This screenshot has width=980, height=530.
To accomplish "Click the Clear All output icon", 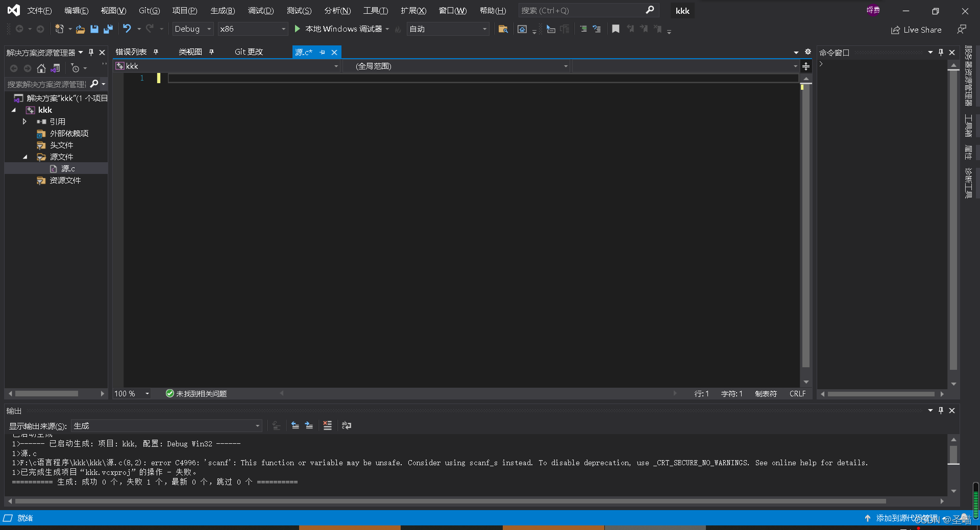I will pyautogui.click(x=328, y=425).
